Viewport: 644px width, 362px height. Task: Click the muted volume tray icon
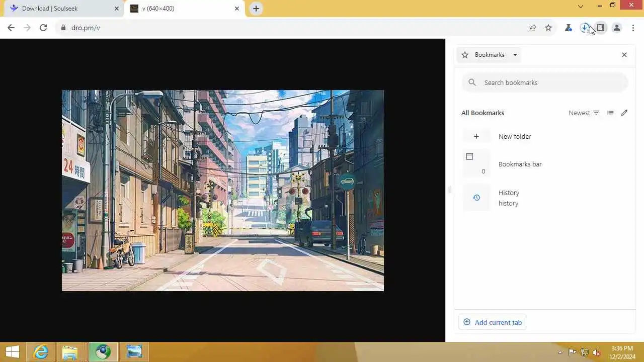(x=597, y=352)
